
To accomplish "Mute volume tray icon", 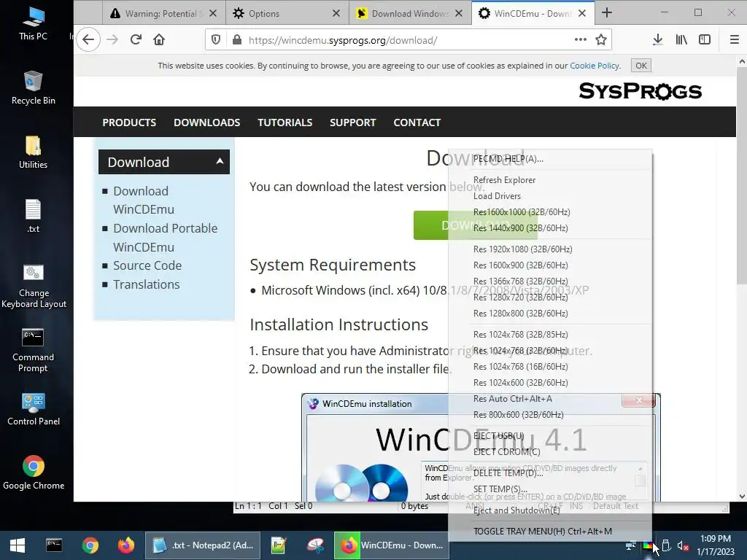I will 683,545.
